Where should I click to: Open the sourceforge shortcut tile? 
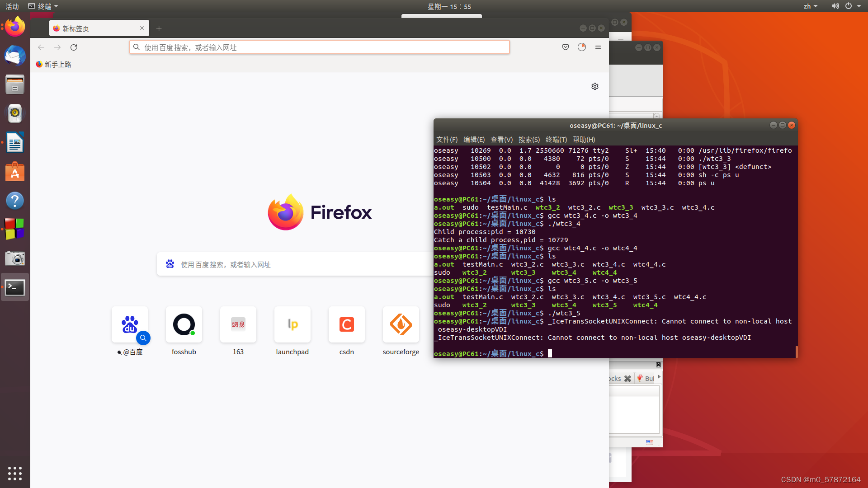(401, 325)
